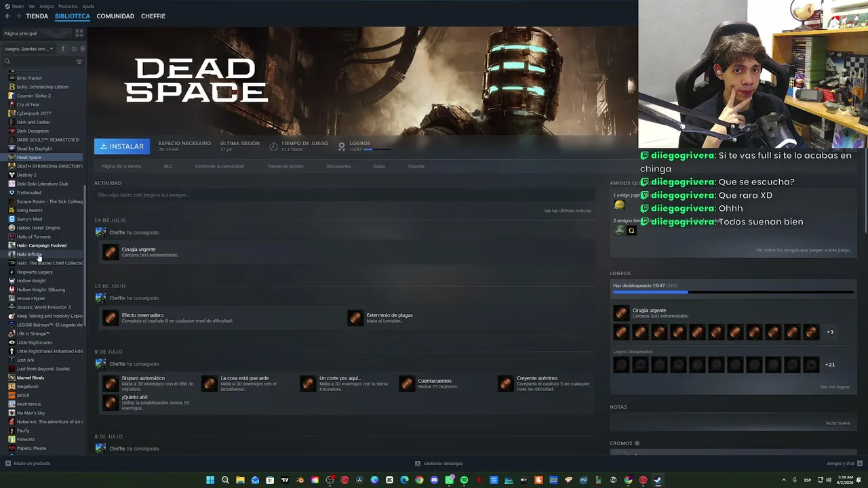Viewport: 868px width, 488px height.
Task: Click the achievements progress bar
Action: 733,292
